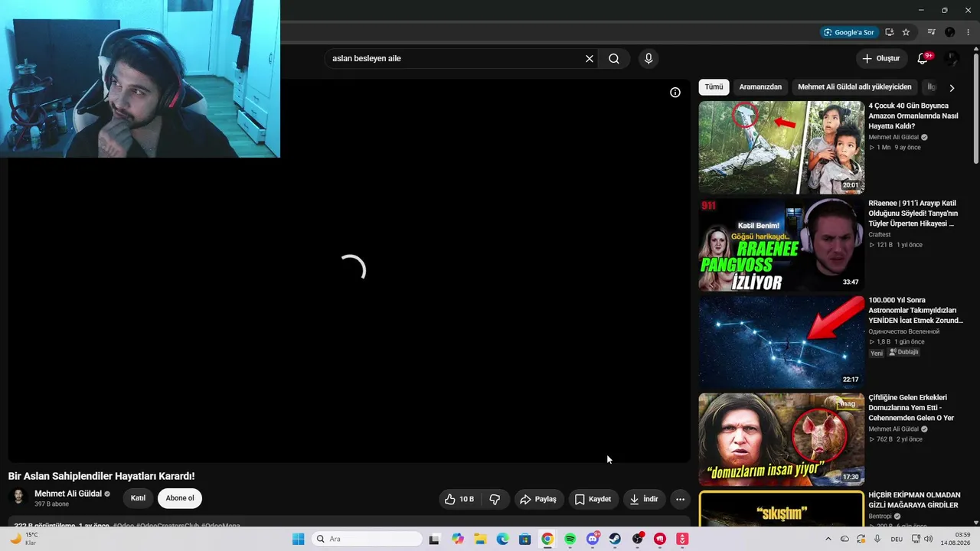Screen dimensions: 980x551
Task: Click the video info icon in the player
Action: (675, 93)
